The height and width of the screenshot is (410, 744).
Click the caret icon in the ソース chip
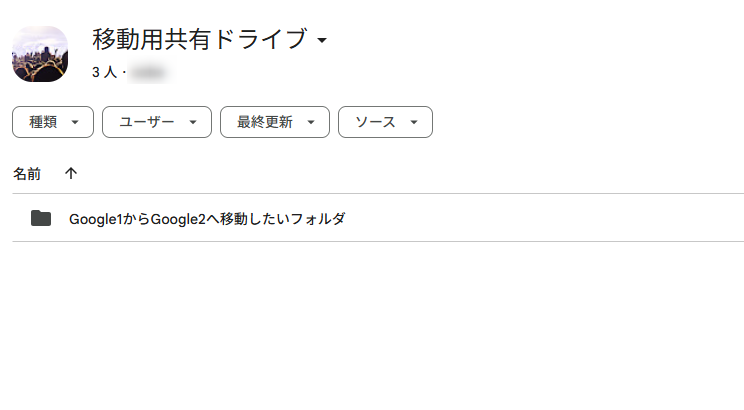click(414, 122)
